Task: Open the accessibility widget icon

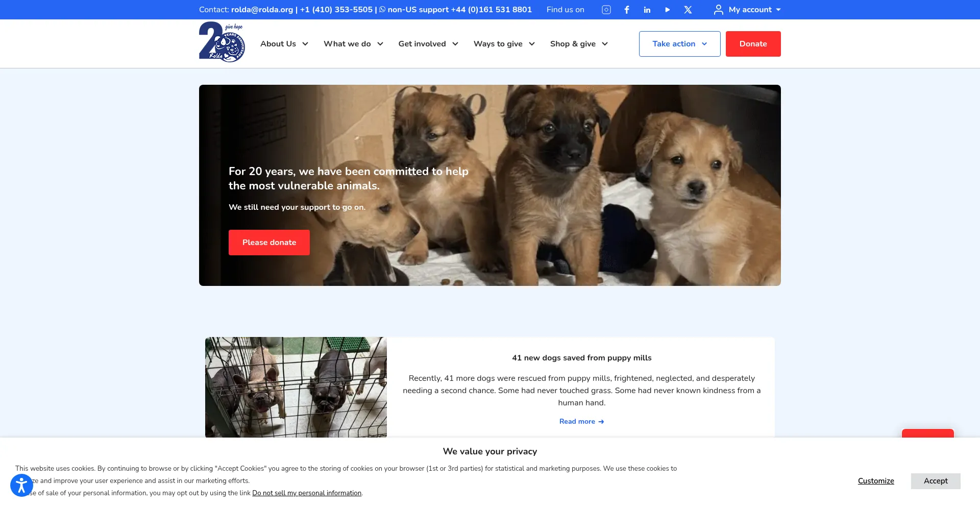Action: click(x=21, y=485)
